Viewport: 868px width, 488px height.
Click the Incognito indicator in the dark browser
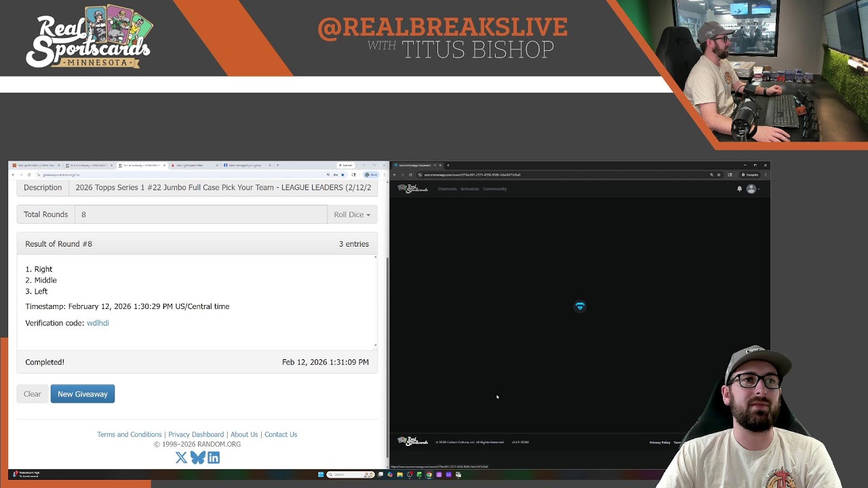click(x=751, y=175)
